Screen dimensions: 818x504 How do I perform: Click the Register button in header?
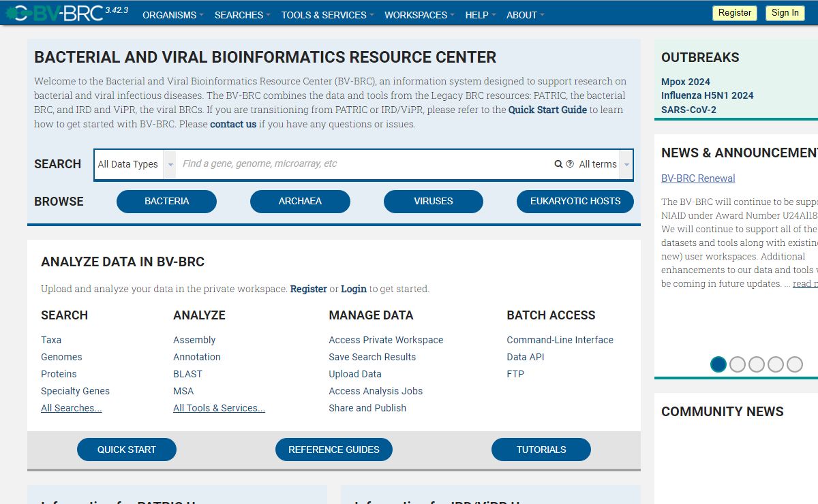(735, 13)
